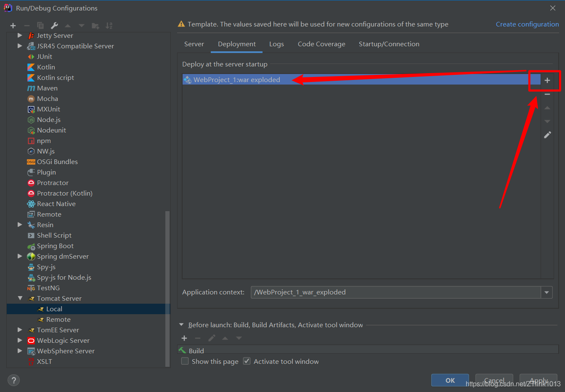This screenshot has width=565, height=392.
Task: Uncheck the Activate tool window checkbox
Action: pyautogui.click(x=247, y=361)
